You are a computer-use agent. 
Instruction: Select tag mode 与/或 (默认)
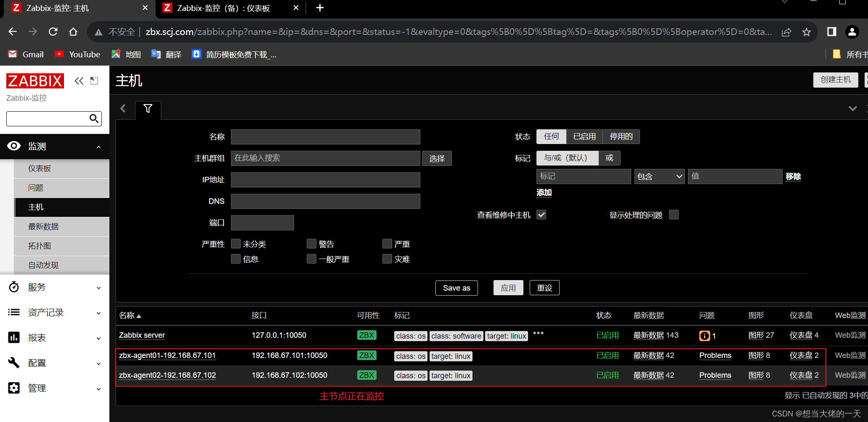tap(567, 158)
